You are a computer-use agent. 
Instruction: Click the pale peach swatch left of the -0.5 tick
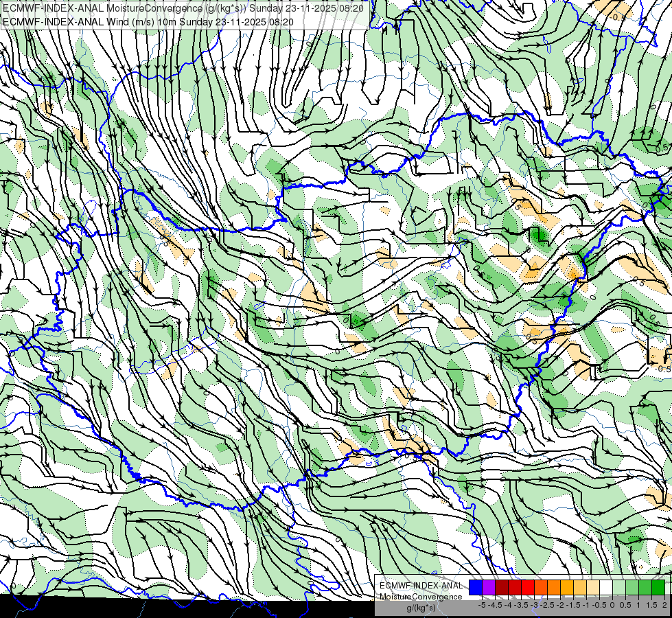pos(593,588)
